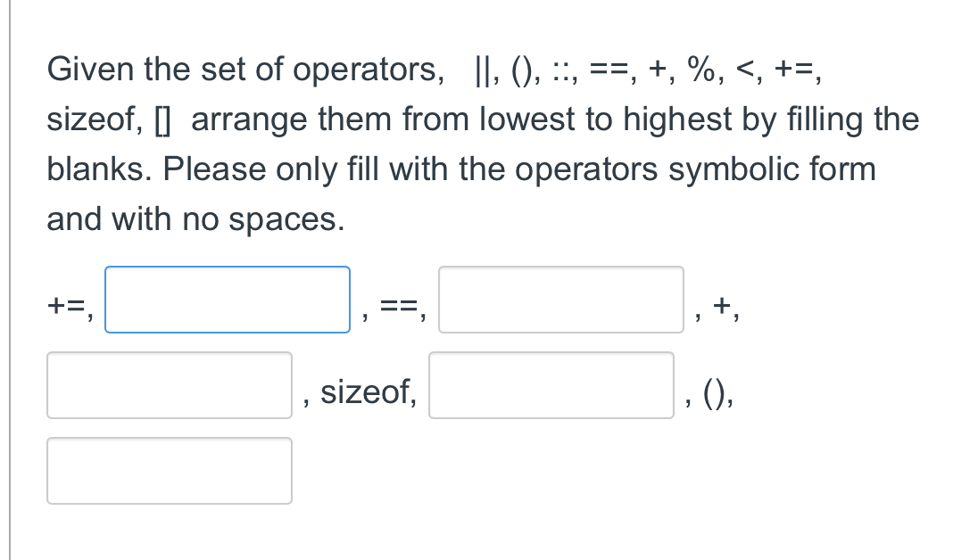
Task: Select the input field after "sizeof"
Action: (x=551, y=385)
